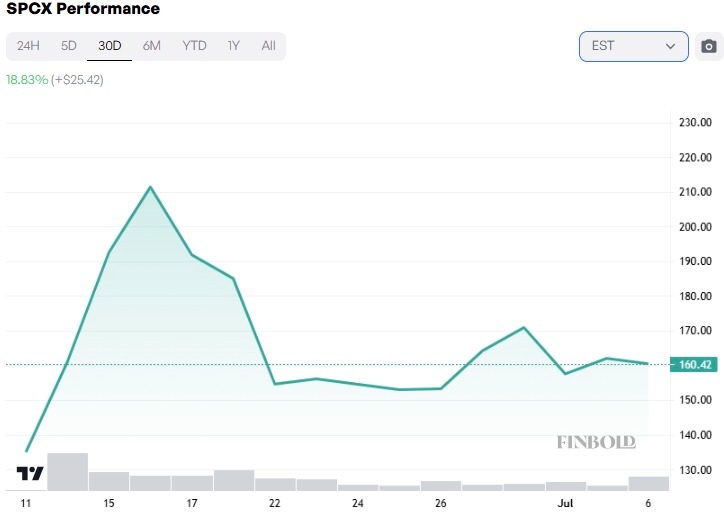Image resolution: width=724 pixels, height=517 pixels.
Task: Click date label 15 on time axis
Action: coord(109,503)
